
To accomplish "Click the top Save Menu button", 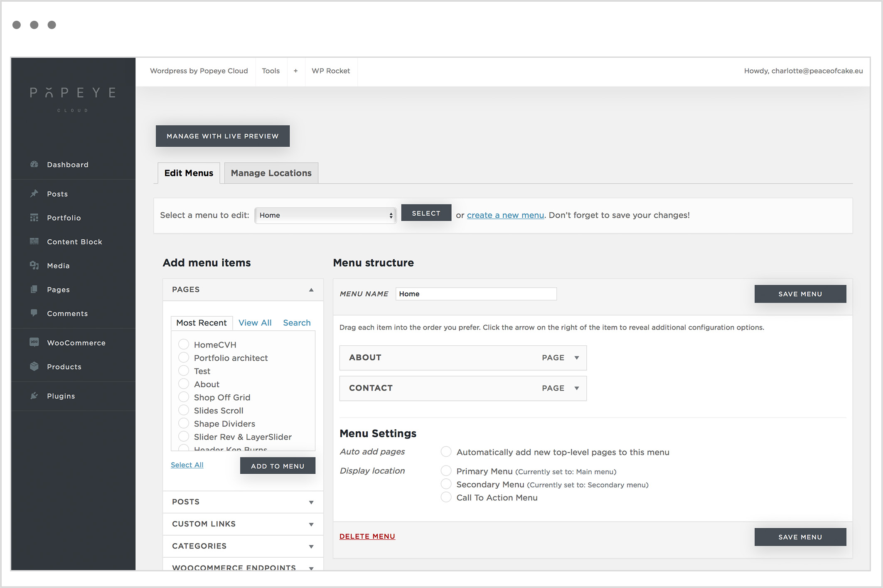I will click(x=800, y=294).
